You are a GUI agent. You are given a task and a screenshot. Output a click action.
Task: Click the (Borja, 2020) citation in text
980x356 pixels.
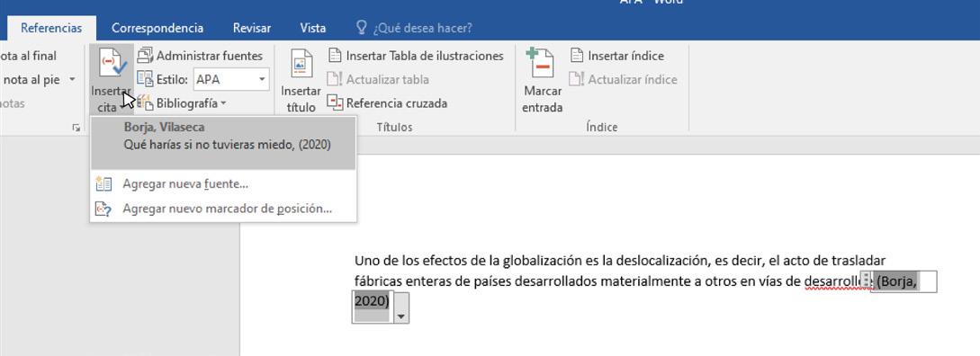[x=897, y=281]
